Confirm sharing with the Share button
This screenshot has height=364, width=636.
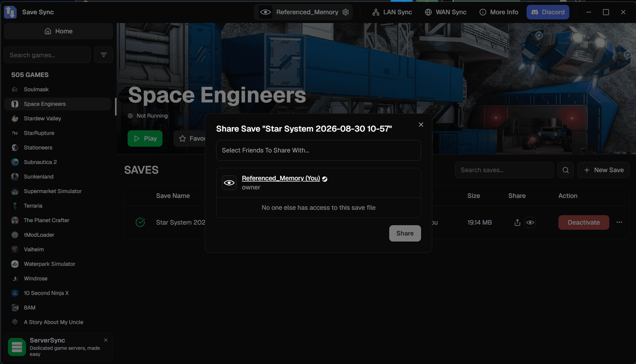click(405, 233)
